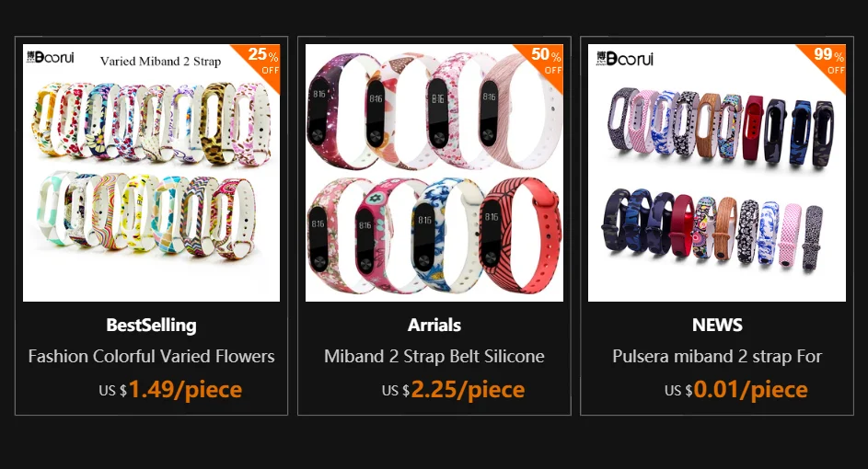Screen dimensions: 868x469
Task: Click the US $2.25/piece price
Action: click(x=454, y=390)
